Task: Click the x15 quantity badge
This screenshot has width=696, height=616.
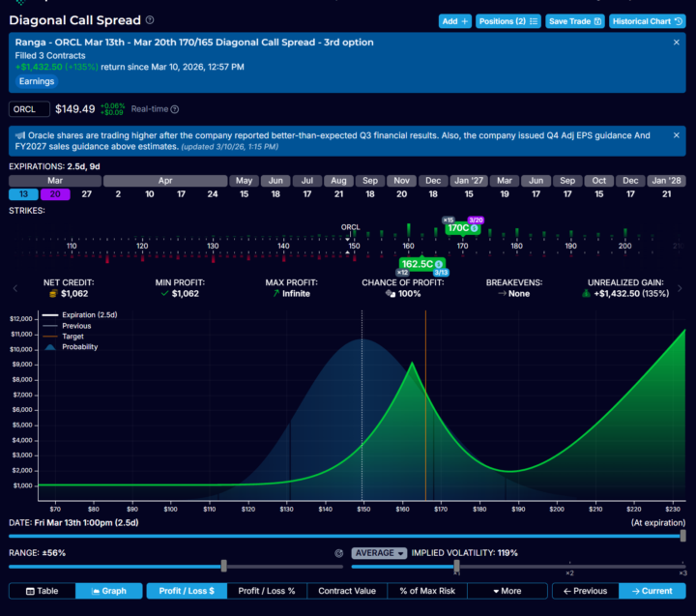Action: [449, 220]
